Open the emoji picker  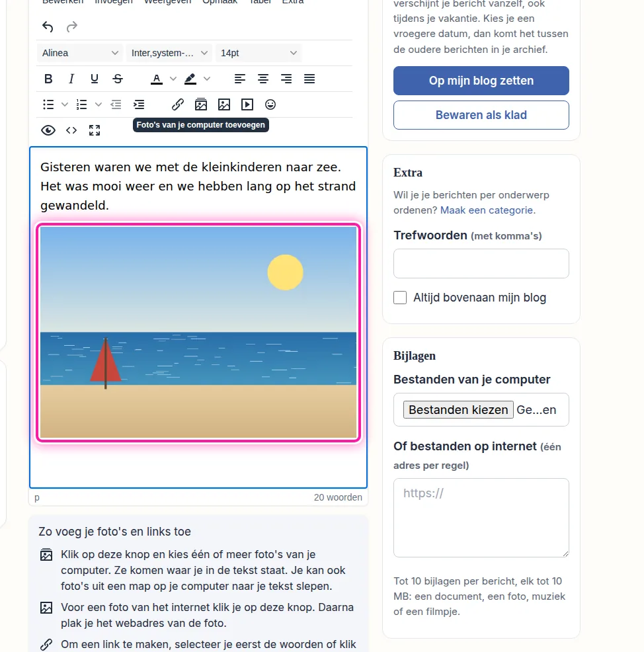270,104
